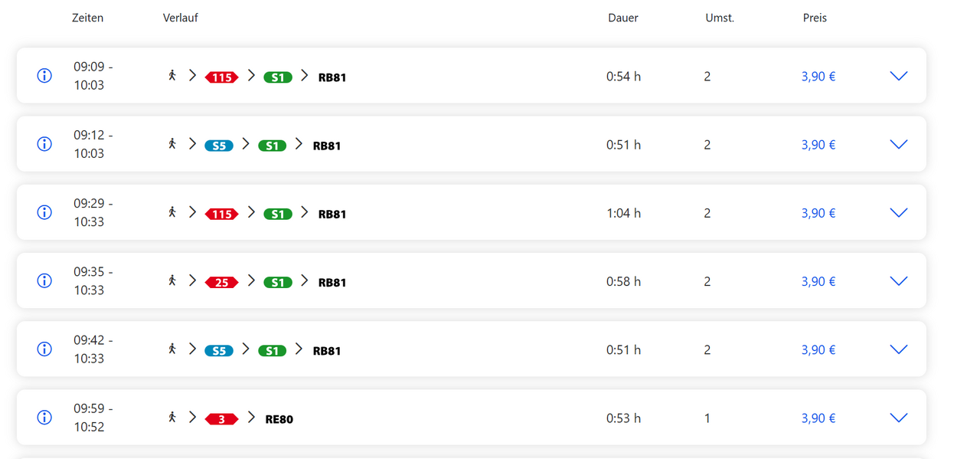980x459 pixels.
Task: Click 3,90 € price of 09:42 connection
Action: pyautogui.click(x=818, y=349)
